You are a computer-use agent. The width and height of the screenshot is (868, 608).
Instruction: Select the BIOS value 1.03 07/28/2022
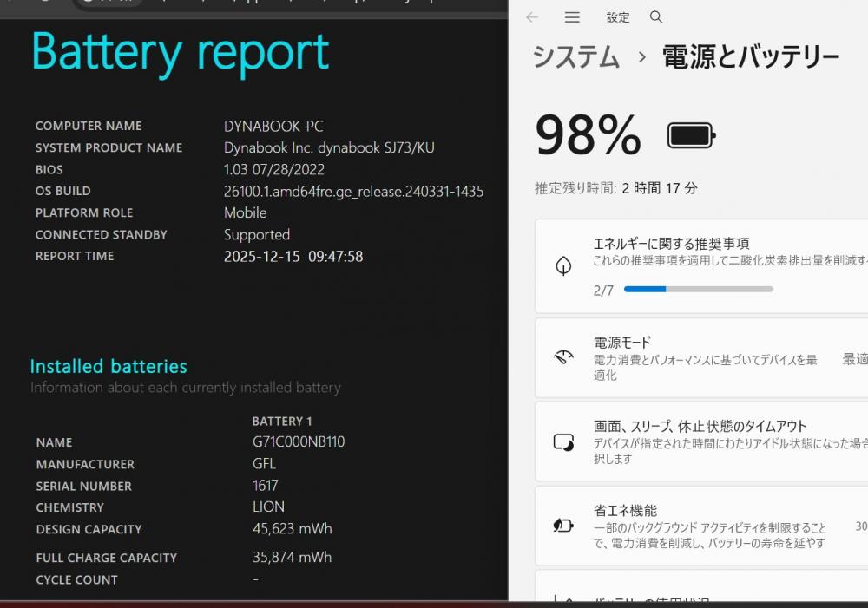(x=274, y=169)
